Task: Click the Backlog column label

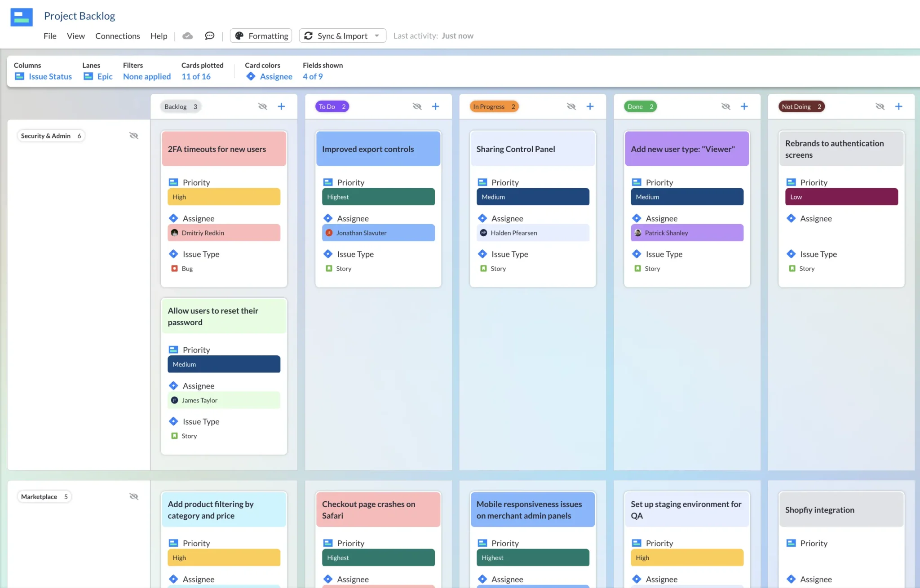Action: [x=180, y=106]
